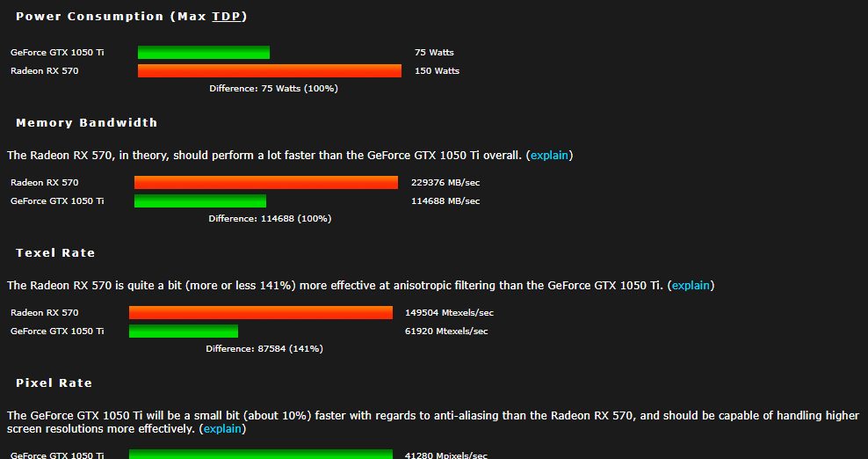Image resolution: width=868 pixels, height=459 pixels.
Task: Open the explain link under Memory Bandwidth
Action: (550, 156)
